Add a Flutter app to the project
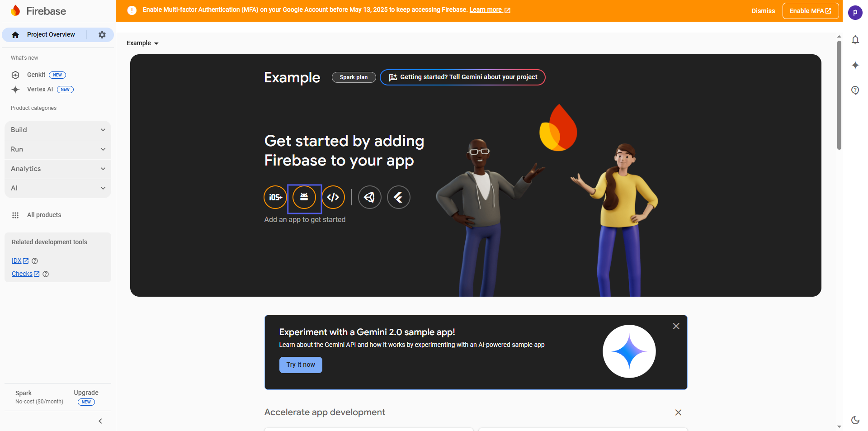The image size is (868, 431). coord(398,197)
